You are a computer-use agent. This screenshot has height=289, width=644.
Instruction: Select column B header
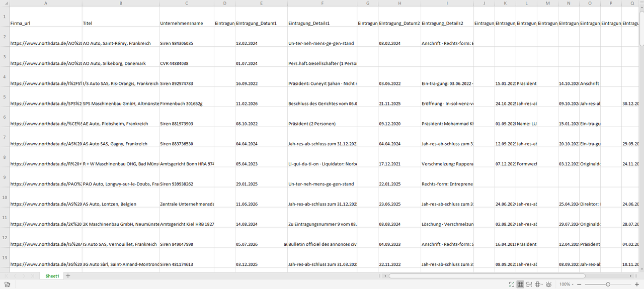coord(121,3)
